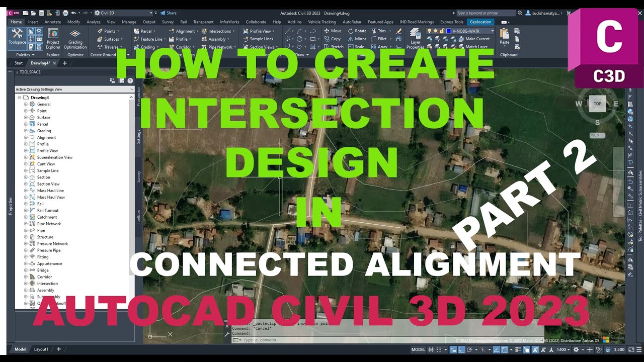644x362 pixels.
Task: Select the Stretch tool
Action: coord(334,47)
